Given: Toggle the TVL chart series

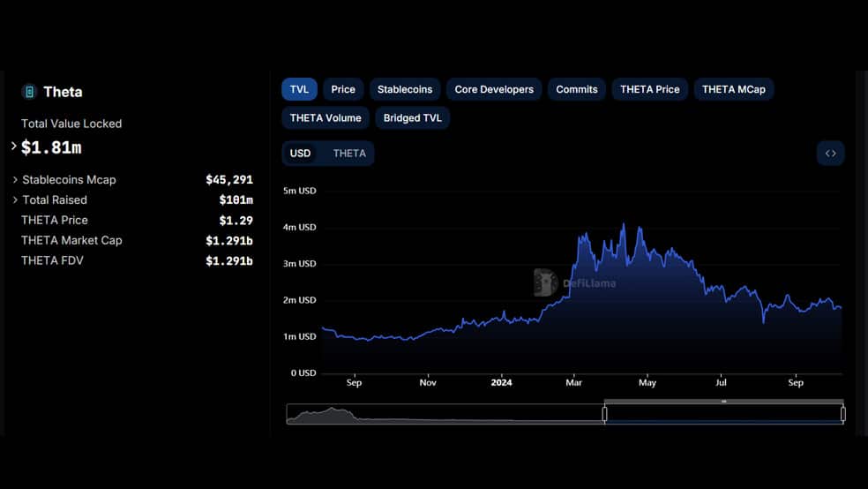Looking at the screenshot, I should [300, 89].
